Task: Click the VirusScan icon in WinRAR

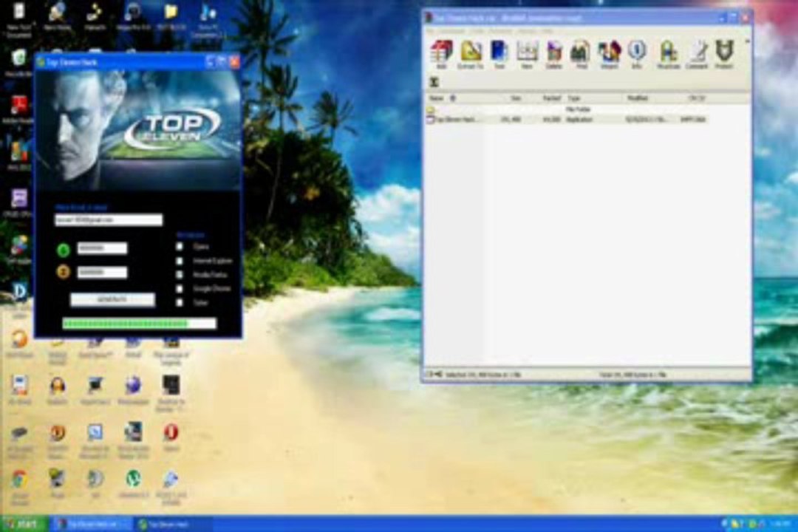Action: tap(668, 55)
